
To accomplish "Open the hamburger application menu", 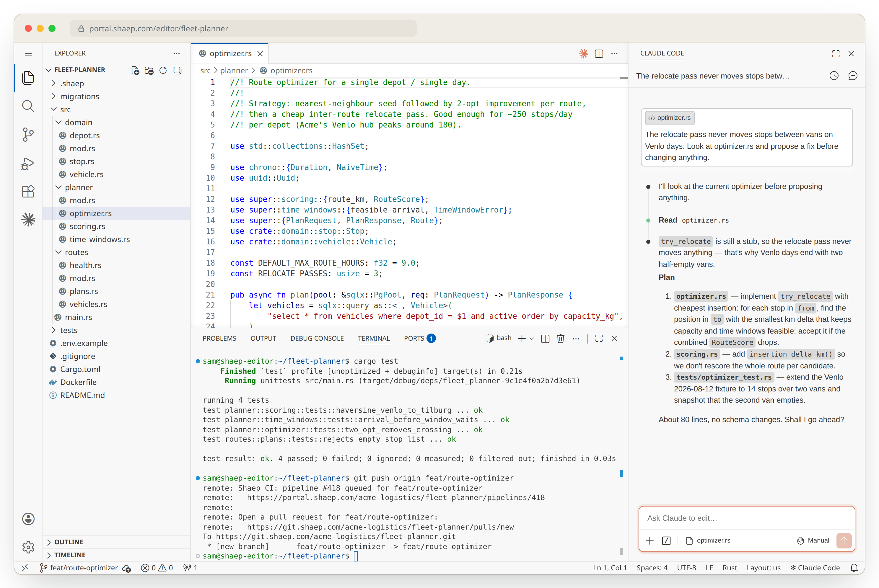I will coord(28,53).
